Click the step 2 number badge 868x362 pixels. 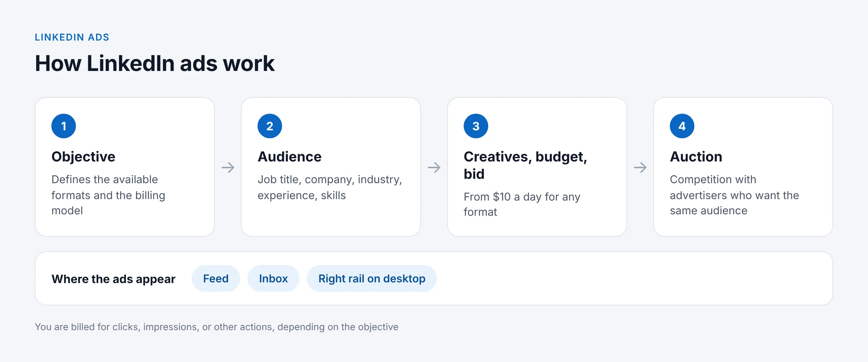(x=270, y=126)
